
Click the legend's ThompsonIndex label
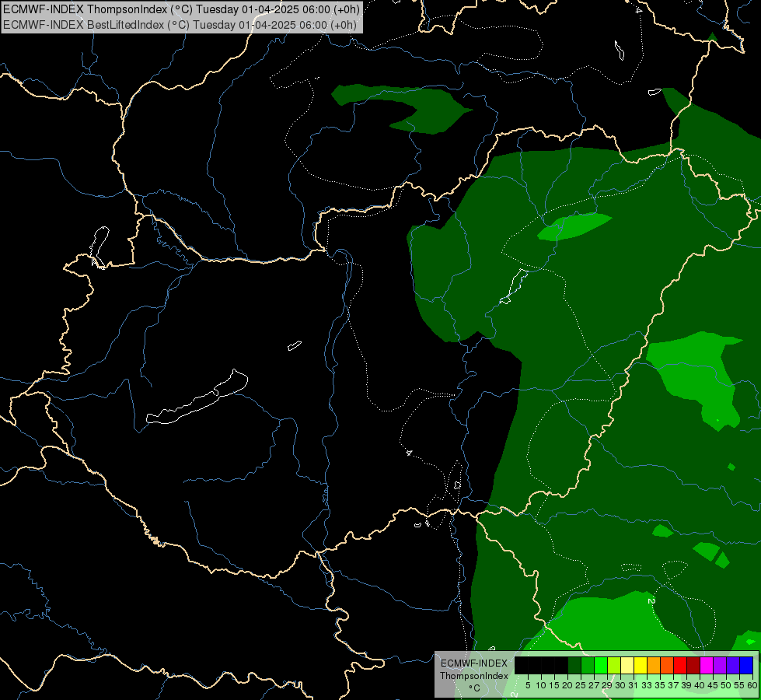tap(474, 676)
